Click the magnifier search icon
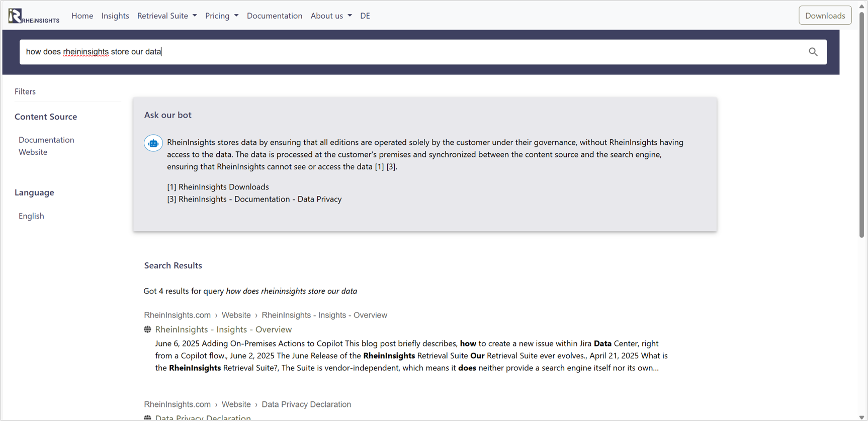 [813, 52]
